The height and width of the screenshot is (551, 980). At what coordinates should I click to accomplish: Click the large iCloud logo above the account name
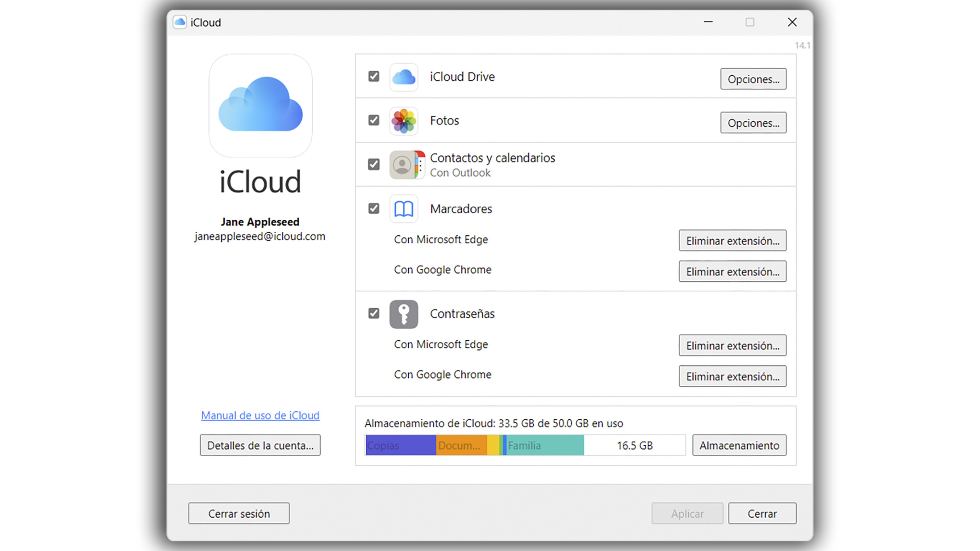pyautogui.click(x=261, y=105)
